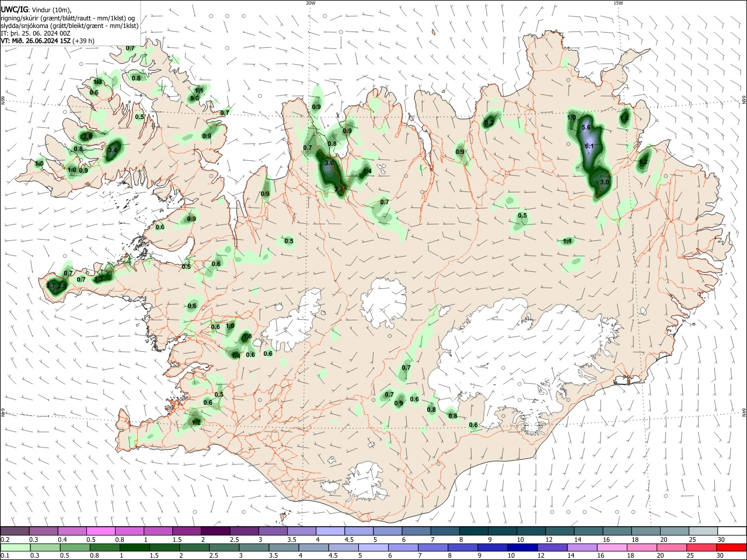Click the 2.6 value in the Westfjords

tap(88, 136)
